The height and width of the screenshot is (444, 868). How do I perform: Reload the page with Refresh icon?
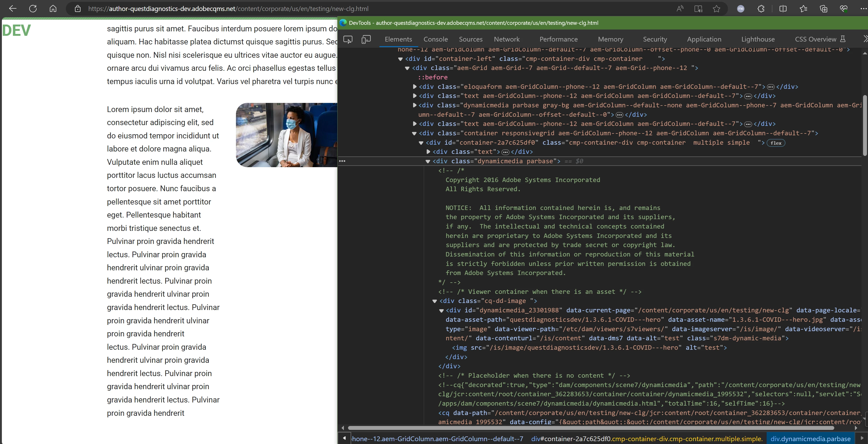[33, 9]
